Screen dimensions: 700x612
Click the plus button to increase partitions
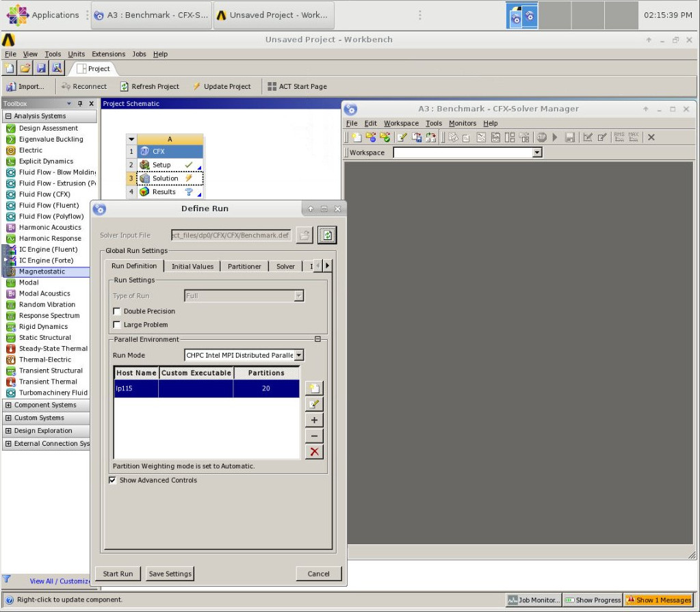(314, 420)
